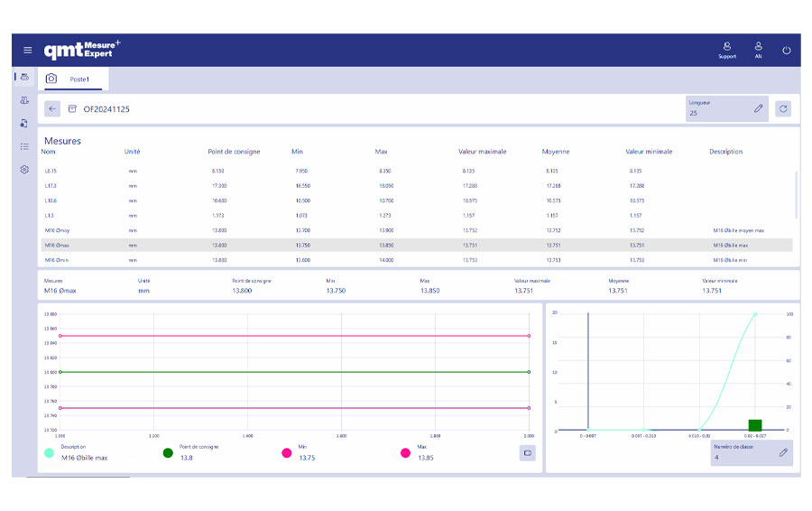
Task: Click the Moyenne column header
Action: click(x=556, y=152)
